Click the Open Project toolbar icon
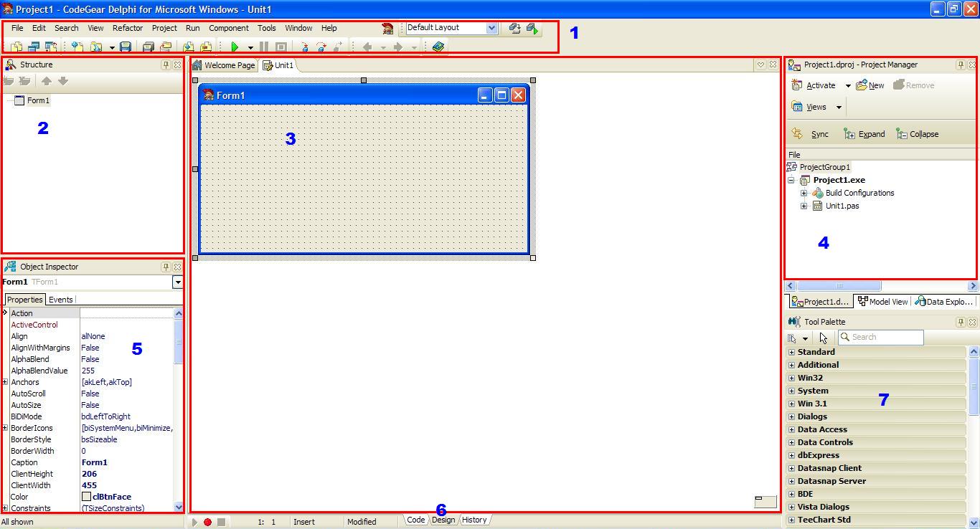This screenshot has width=980, height=529. 166,47
